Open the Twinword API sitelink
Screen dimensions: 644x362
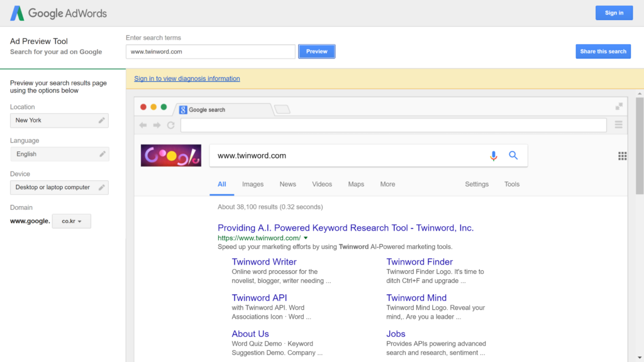(x=259, y=298)
